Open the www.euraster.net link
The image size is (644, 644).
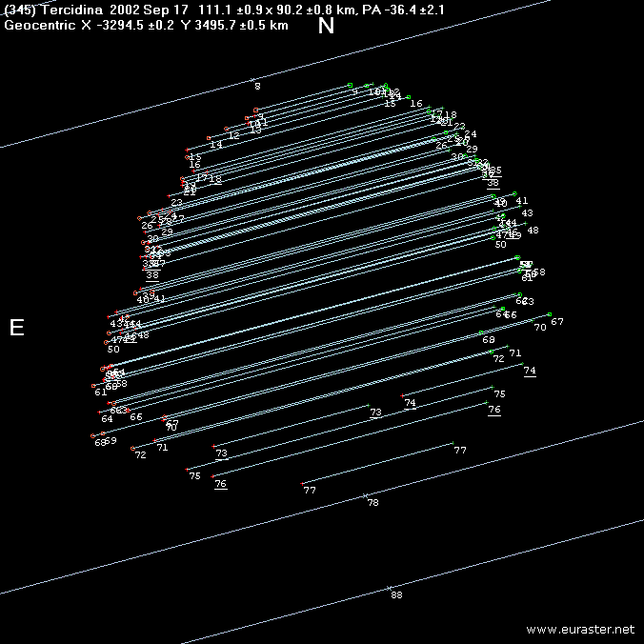click(x=579, y=630)
